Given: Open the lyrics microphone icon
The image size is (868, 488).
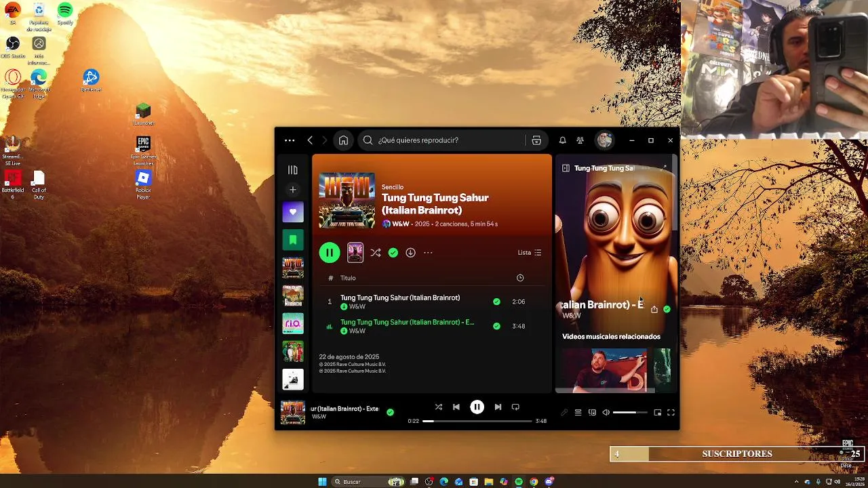Looking at the screenshot, I should pos(564,413).
